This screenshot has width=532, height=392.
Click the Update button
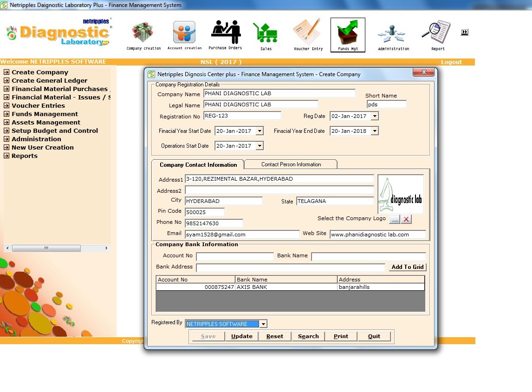click(x=241, y=336)
